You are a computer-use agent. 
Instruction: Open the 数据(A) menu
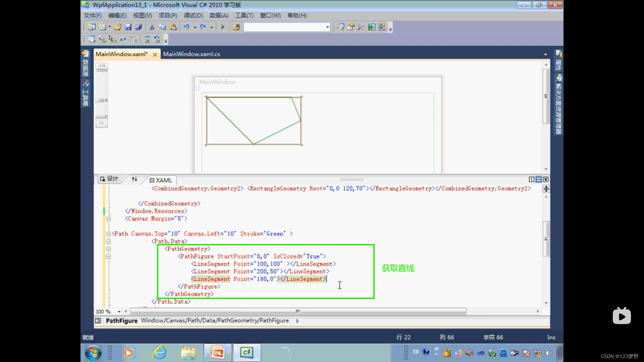(219, 15)
